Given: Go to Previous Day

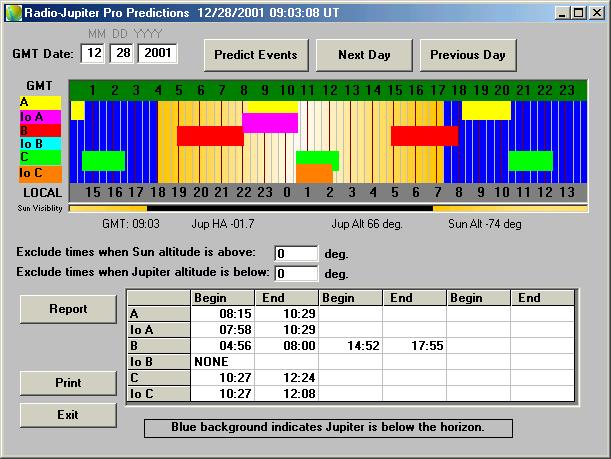Looking at the screenshot, I should (x=468, y=55).
